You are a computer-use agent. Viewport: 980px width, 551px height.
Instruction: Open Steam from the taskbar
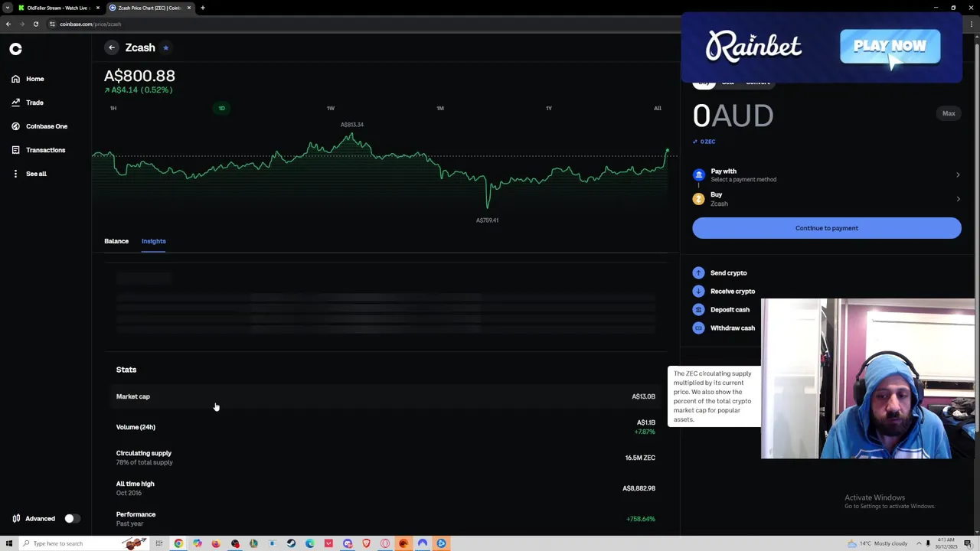291,543
